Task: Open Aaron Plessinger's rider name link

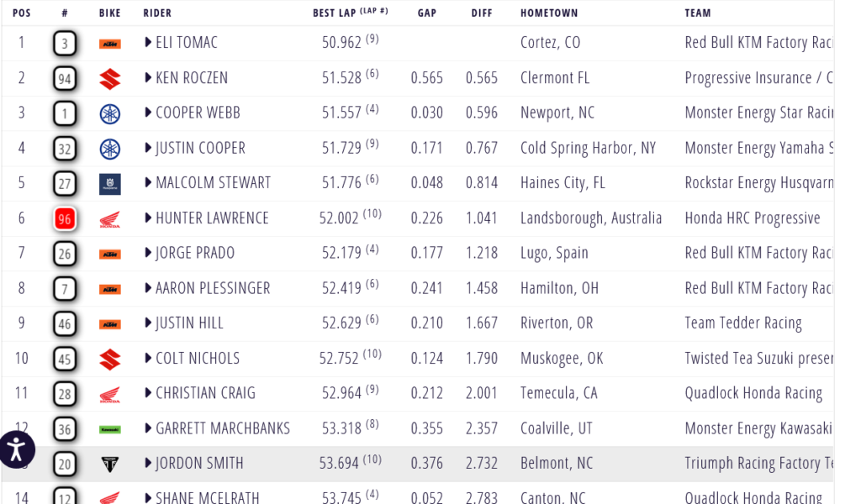Action: click(213, 288)
